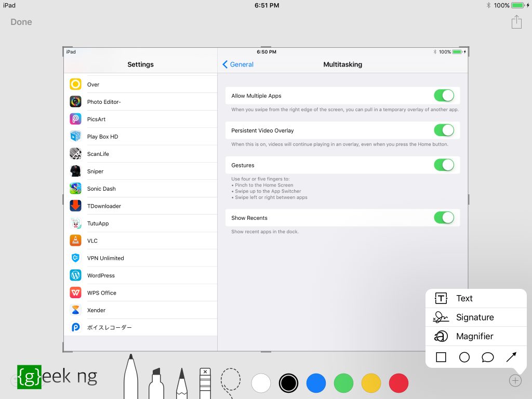
Task: Toggle Persistent Video Overlay switch
Action: tap(444, 130)
